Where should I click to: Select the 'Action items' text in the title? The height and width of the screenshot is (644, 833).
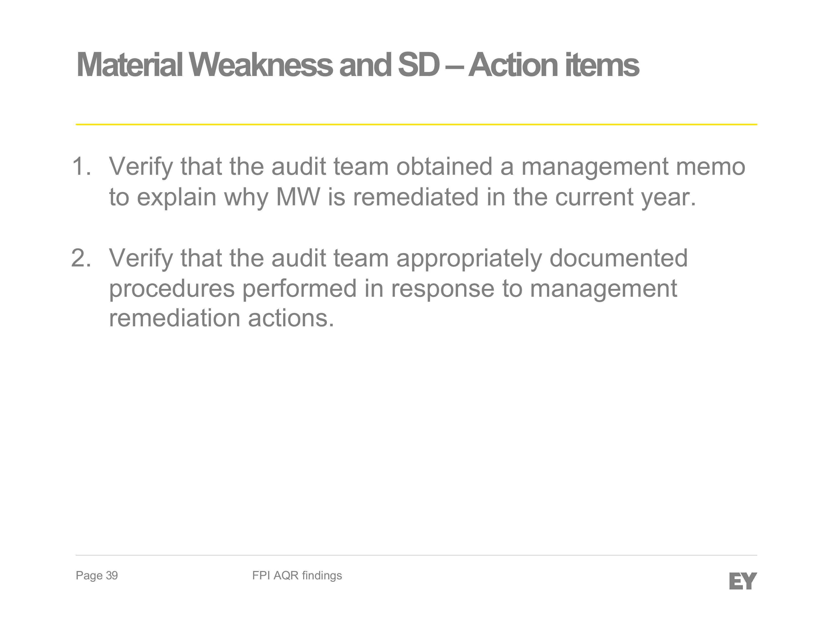[553, 65]
